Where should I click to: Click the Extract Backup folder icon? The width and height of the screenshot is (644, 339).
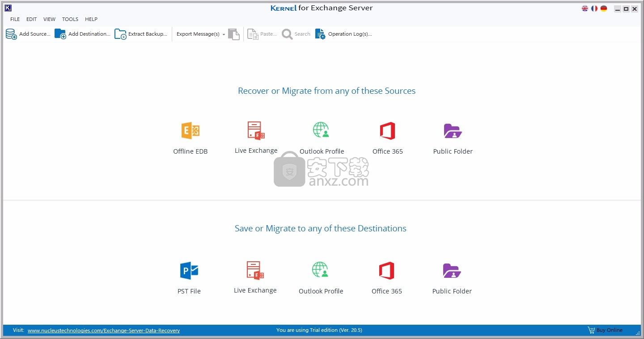120,34
